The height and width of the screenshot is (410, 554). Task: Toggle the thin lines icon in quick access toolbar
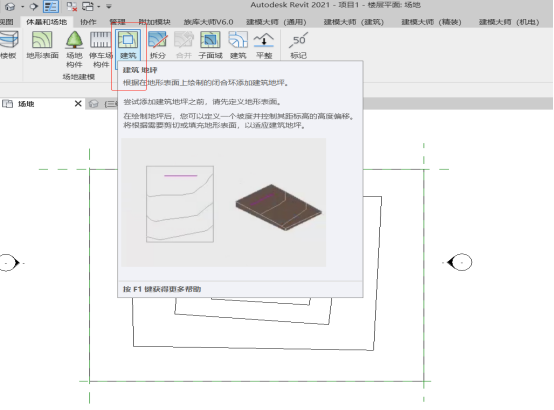coord(51,6)
